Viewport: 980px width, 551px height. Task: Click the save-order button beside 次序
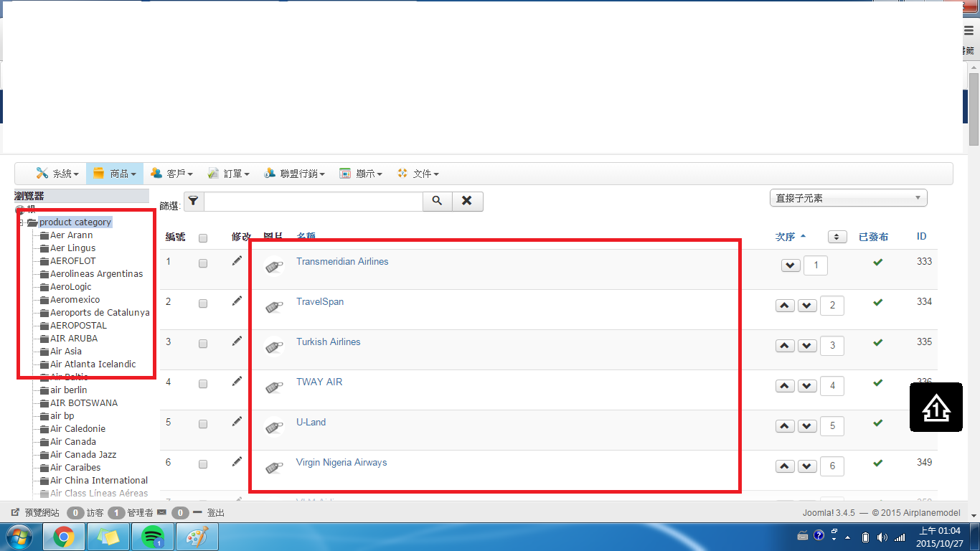tap(837, 237)
